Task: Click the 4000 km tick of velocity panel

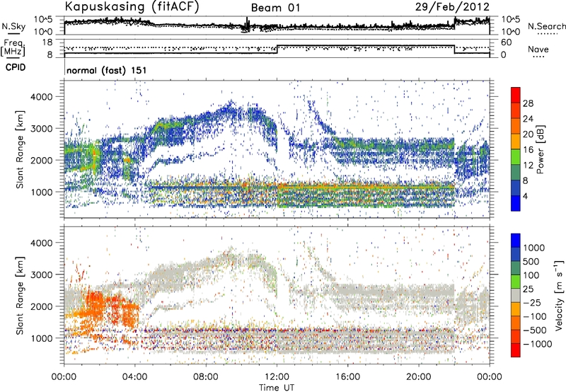Action: click(x=43, y=243)
